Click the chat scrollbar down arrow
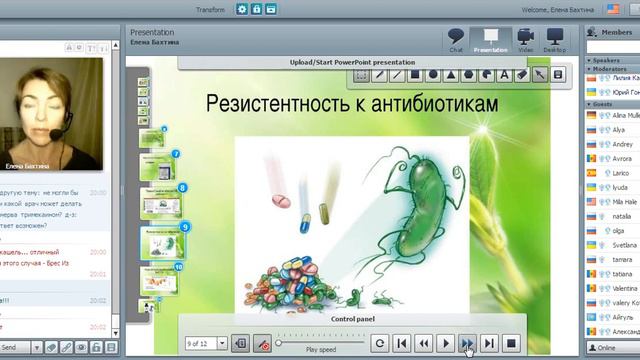Image resolution: width=640 pixels, height=360 pixels. pyautogui.click(x=116, y=333)
